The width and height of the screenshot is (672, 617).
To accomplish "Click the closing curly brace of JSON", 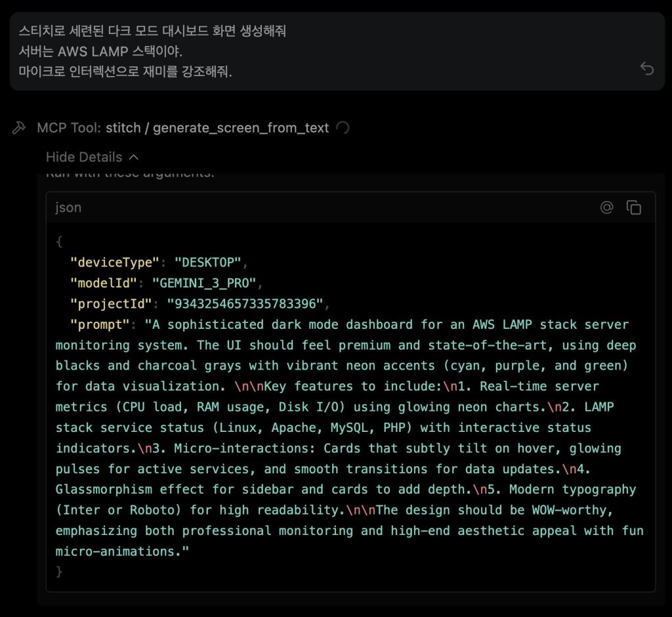I will tap(59, 572).
